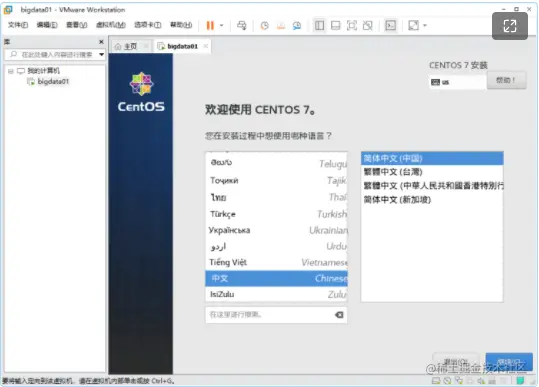Toggle the library sidebar view icon
The image size is (539, 387).
coord(319,25)
